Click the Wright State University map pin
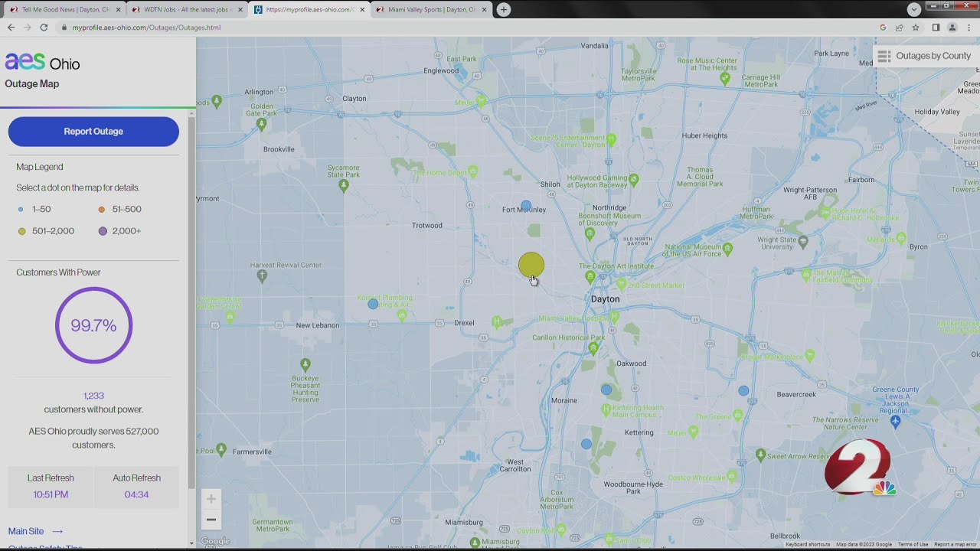This screenshot has width=980, height=551. click(802, 241)
